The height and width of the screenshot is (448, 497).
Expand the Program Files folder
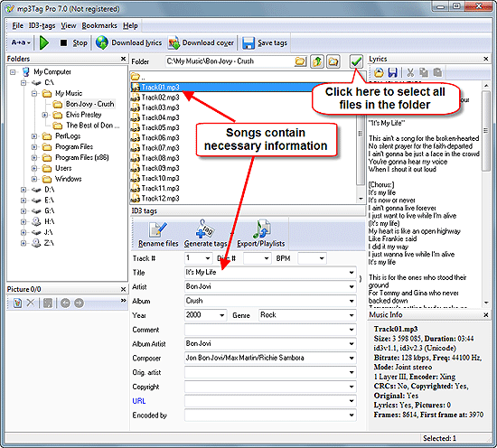click(34, 147)
